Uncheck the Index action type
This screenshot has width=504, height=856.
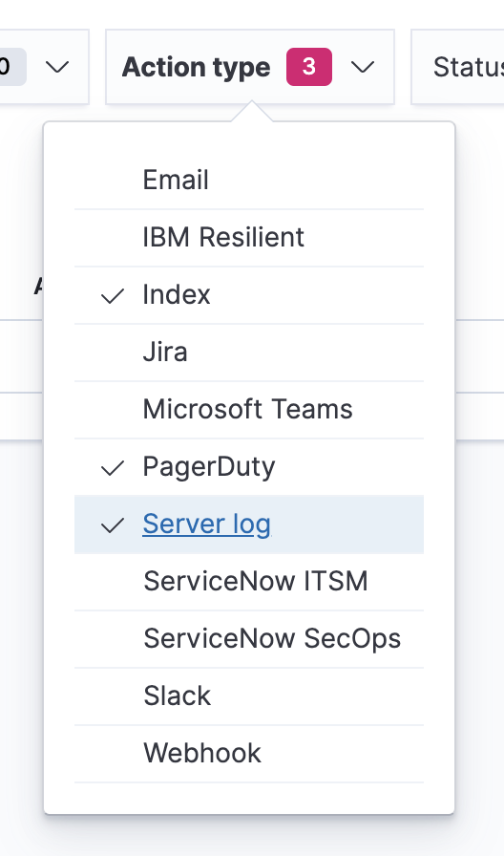[249, 295]
